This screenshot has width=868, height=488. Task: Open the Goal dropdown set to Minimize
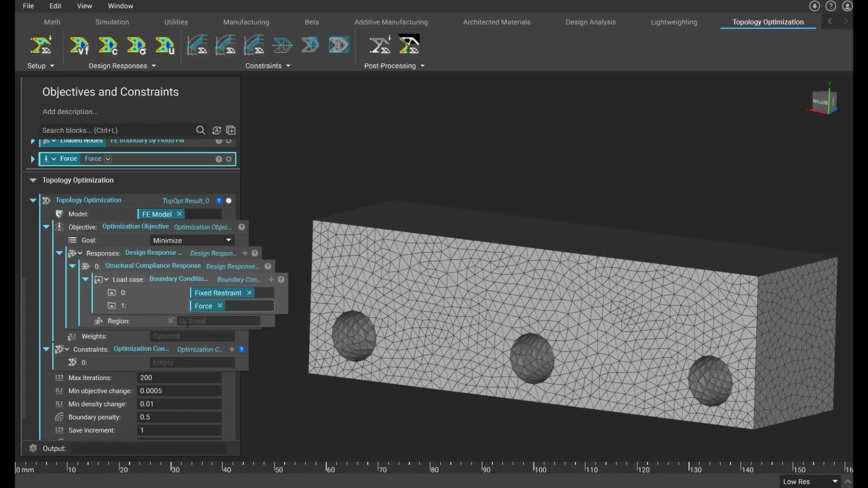coord(193,240)
